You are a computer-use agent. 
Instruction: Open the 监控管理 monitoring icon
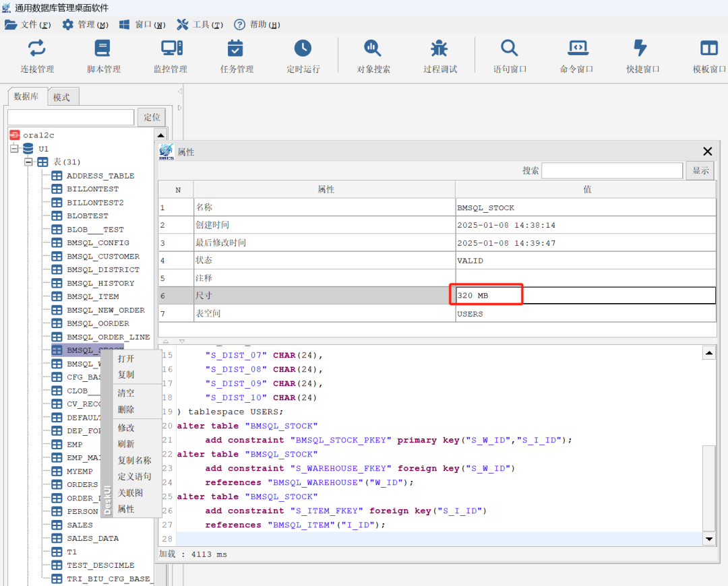171,48
